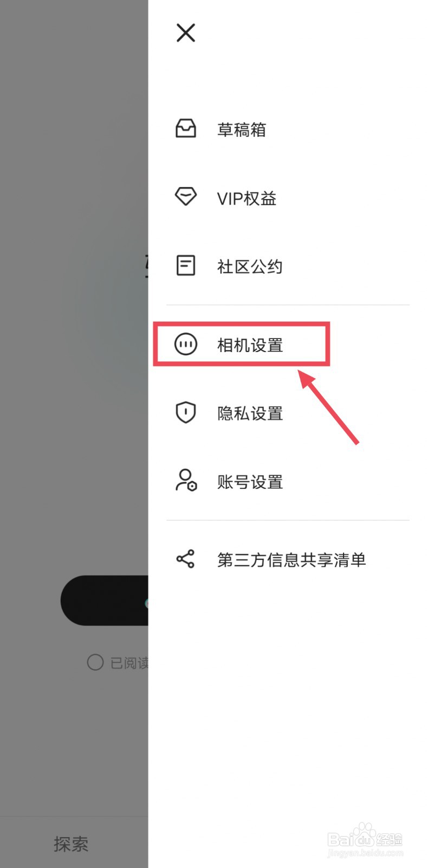The height and width of the screenshot is (868, 427).
Task: Open 隐私设置 option
Action: coord(250,413)
